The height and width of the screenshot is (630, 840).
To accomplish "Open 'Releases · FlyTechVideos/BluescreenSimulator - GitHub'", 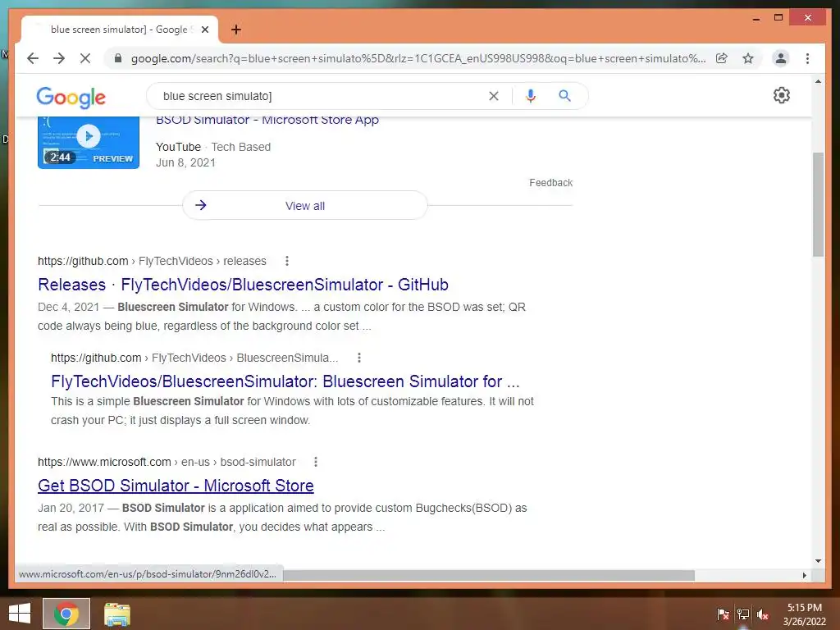I will pos(243,285).
